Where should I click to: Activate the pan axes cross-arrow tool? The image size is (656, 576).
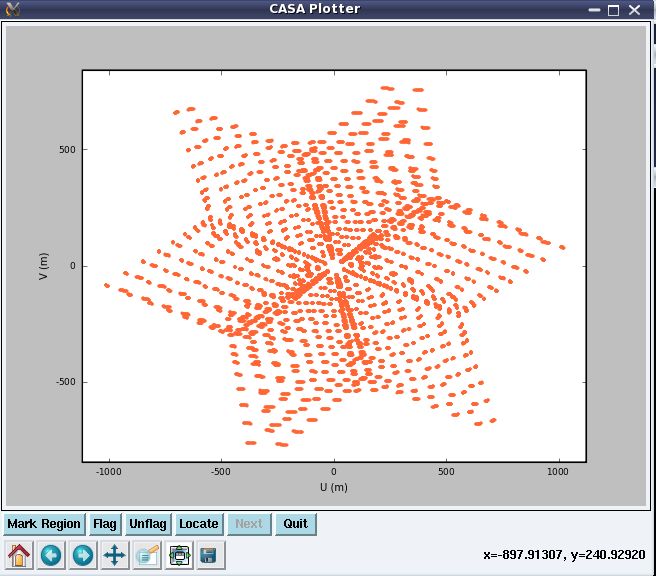click(x=115, y=555)
